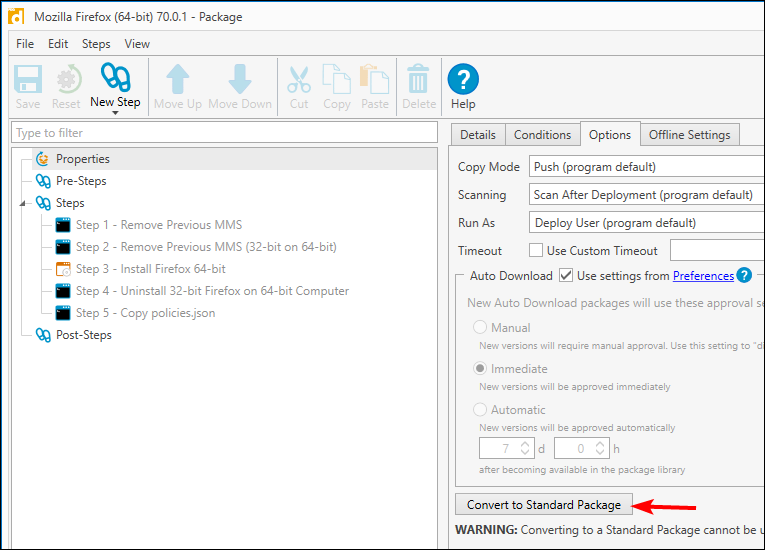Click the Reset toolbar icon

pyautogui.click(x=66, y=80)
